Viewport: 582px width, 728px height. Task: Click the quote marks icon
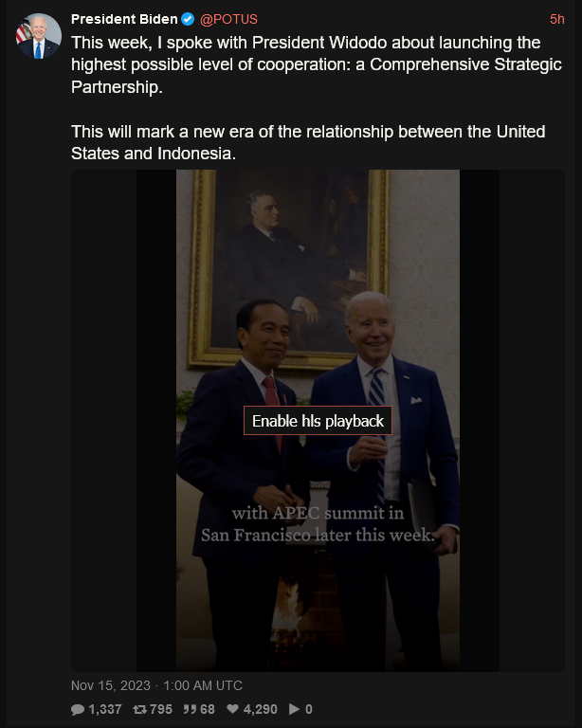[x=190, y=709]
